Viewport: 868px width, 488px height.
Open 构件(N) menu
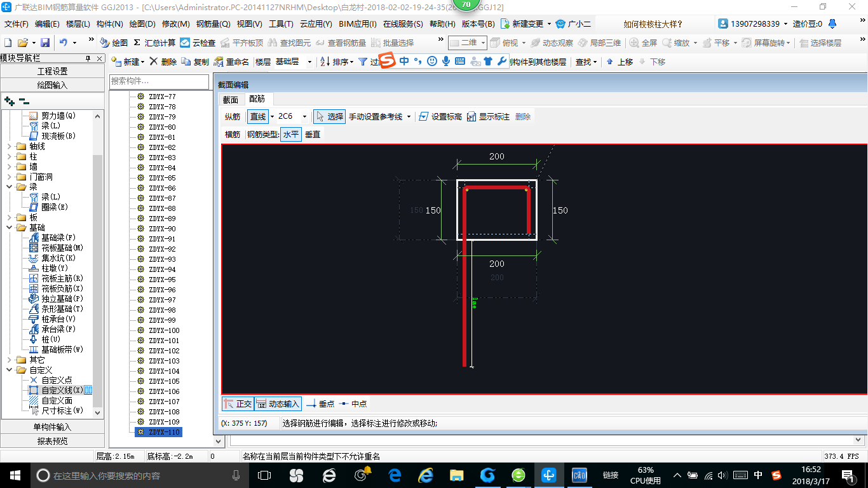(109, 24)
